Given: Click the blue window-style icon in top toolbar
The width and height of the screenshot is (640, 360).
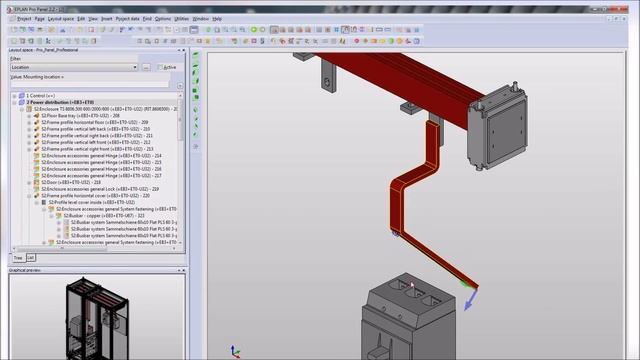Looking at the screenshot, I should pos(194,29).
